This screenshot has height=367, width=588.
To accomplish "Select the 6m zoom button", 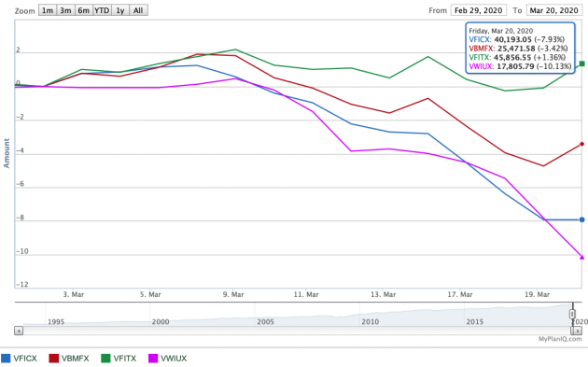I will [x=84, y=10].
